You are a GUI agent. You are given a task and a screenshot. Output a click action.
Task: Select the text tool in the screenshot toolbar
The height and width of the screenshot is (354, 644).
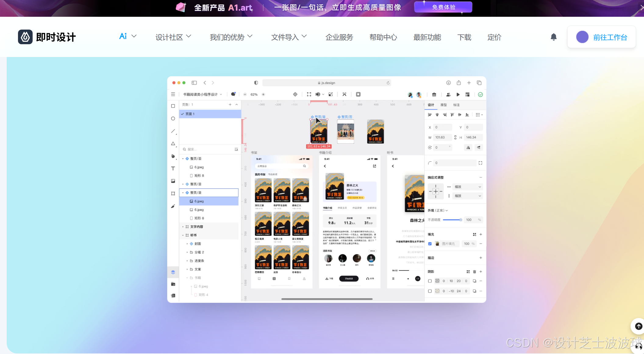173,169
